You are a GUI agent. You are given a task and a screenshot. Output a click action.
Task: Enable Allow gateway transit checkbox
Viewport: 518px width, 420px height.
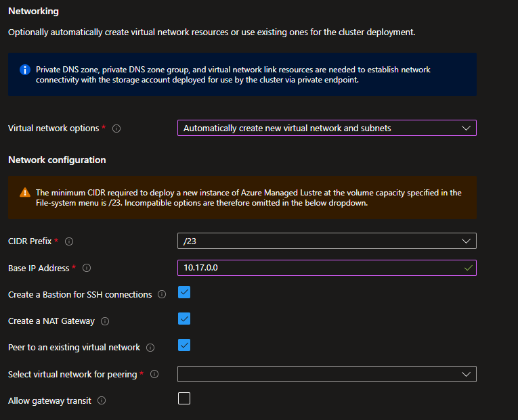184,398
